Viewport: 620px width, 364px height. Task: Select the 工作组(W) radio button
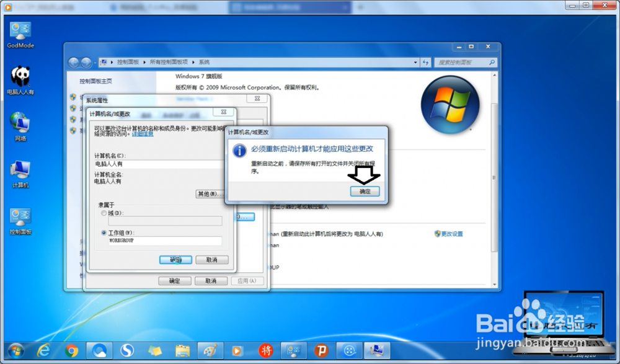(104, 233)
